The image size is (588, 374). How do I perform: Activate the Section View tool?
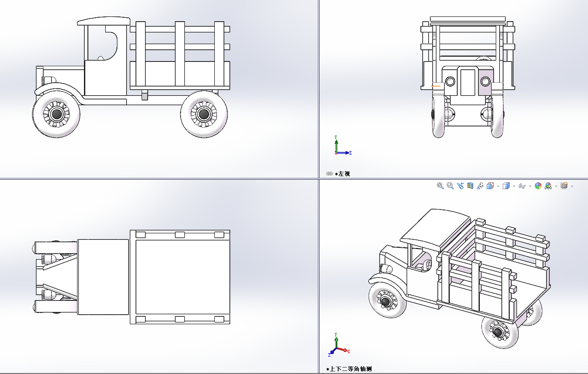(470, 186)
